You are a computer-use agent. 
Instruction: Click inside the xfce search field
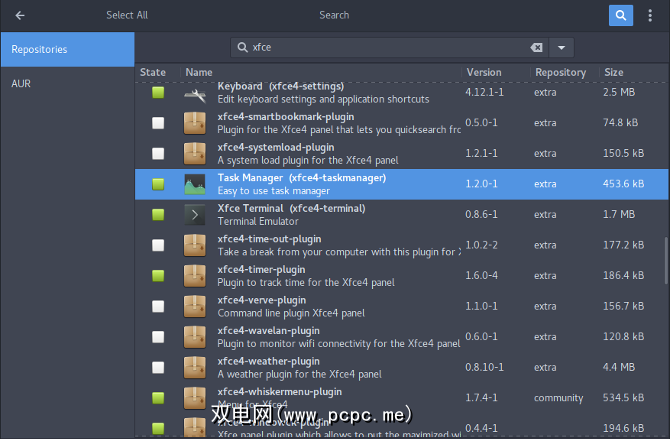tap(389, 47)
